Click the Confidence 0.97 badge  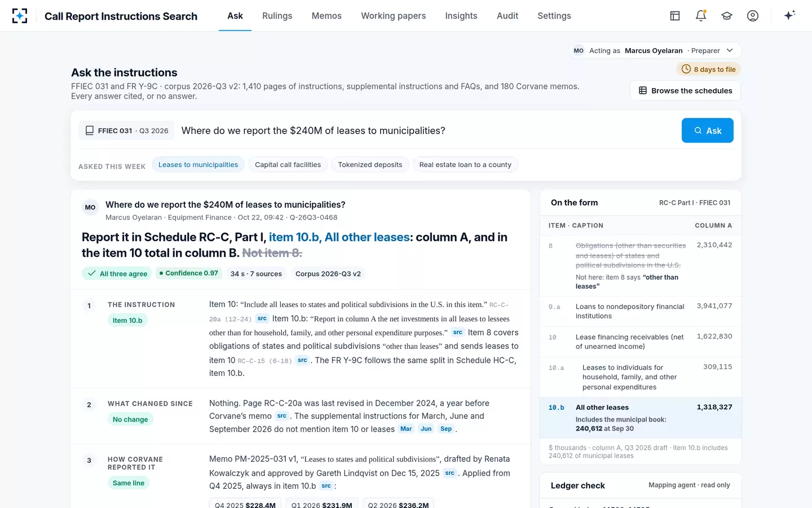click(x=188, y=273)
